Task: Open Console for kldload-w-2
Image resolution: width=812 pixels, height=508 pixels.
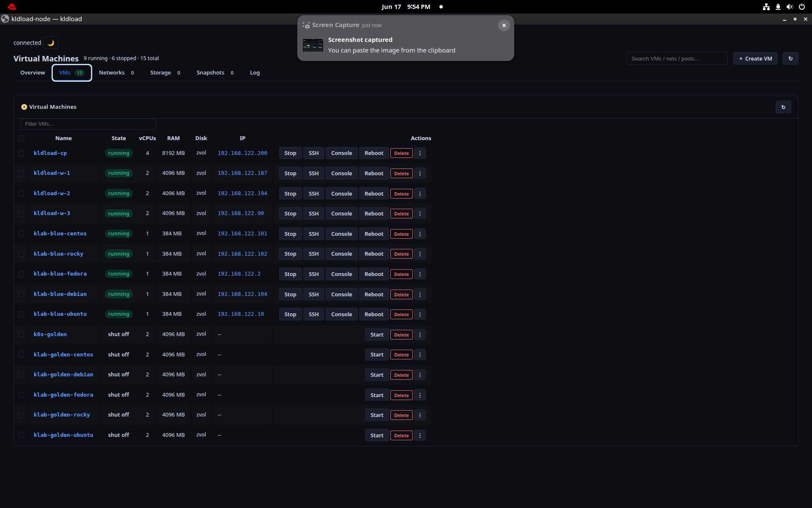Action: (x=341, y=193)
